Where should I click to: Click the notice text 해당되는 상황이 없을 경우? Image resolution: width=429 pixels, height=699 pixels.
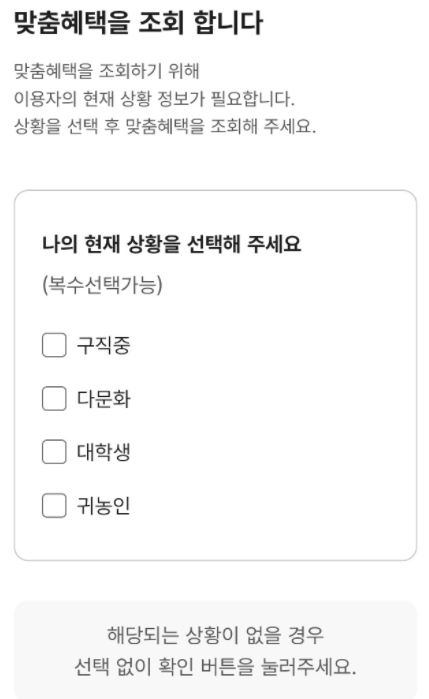coord(215,634)
